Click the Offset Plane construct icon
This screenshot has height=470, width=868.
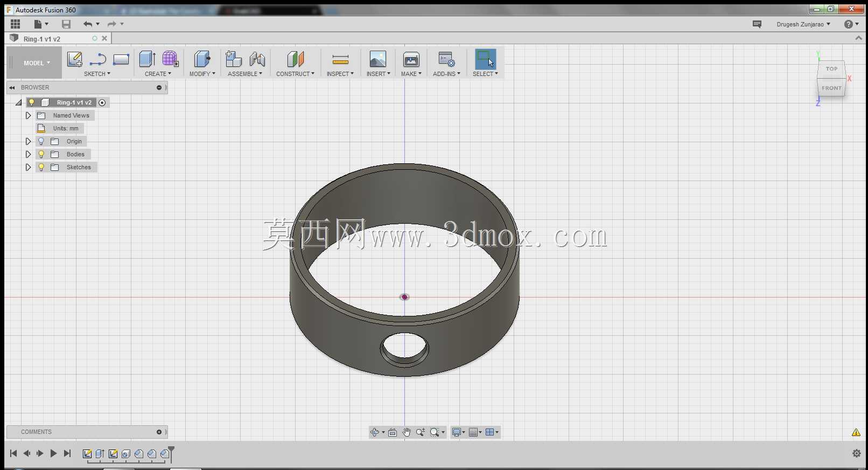coord(295,59)
